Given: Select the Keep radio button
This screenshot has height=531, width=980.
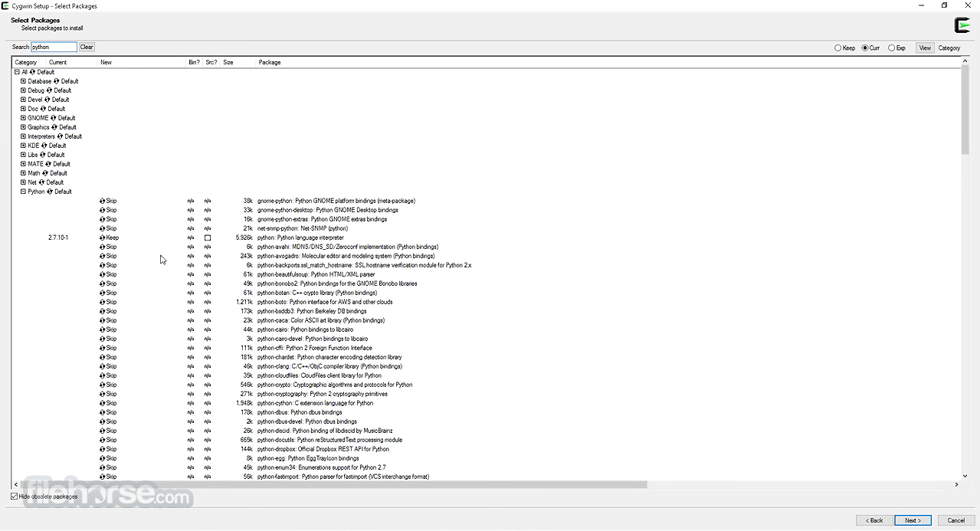Looking at the screenshot, I should point(837,48).
